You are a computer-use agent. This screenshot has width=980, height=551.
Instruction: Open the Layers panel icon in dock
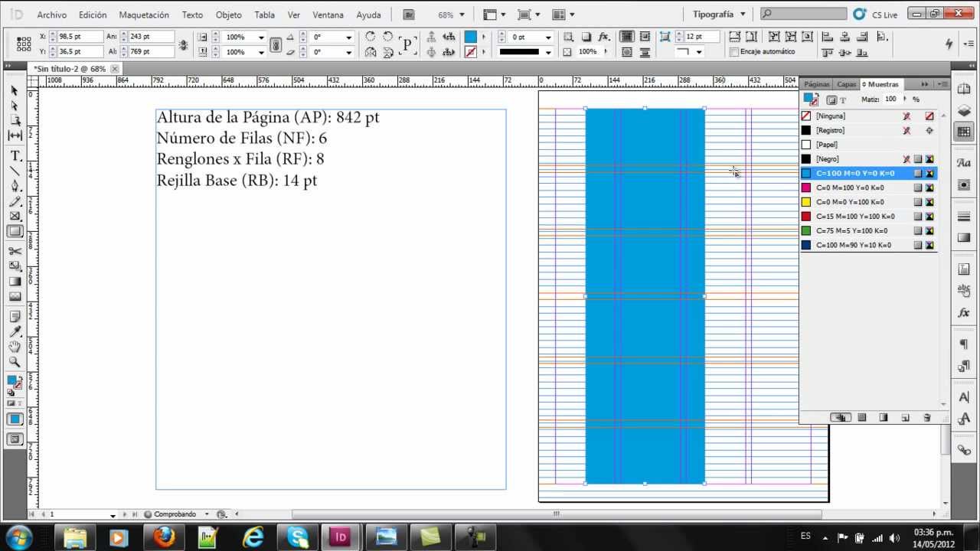pos(964,111)
